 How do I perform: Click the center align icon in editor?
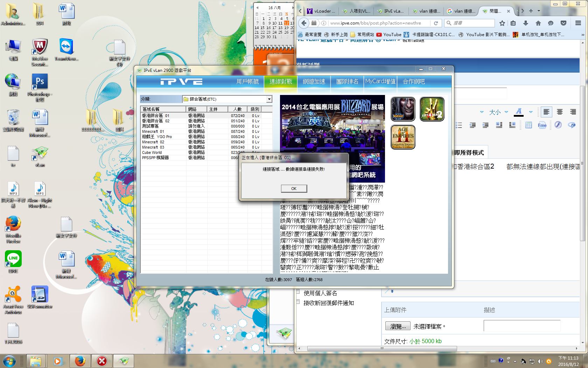click(560, 112)
